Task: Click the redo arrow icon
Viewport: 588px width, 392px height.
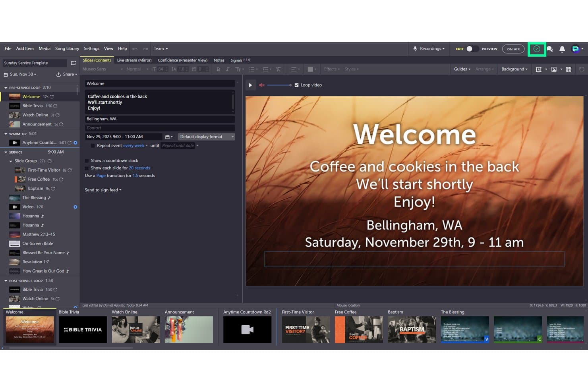Action: [x=145, y=49]
